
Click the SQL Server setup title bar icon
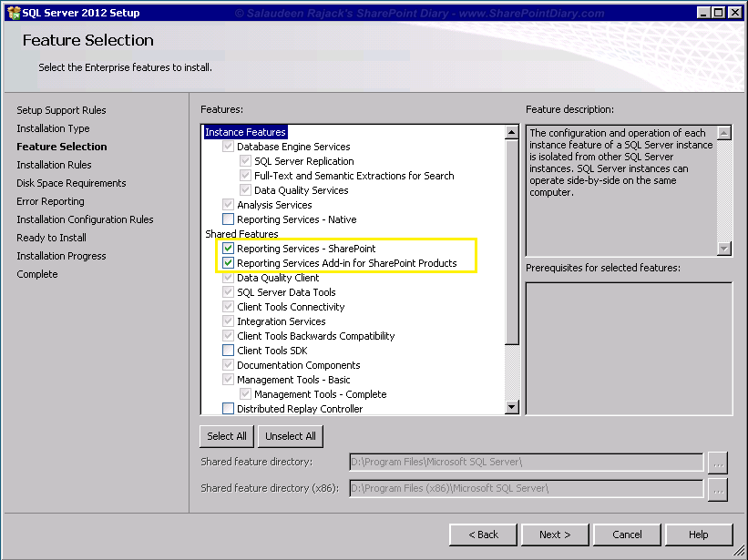14,13
